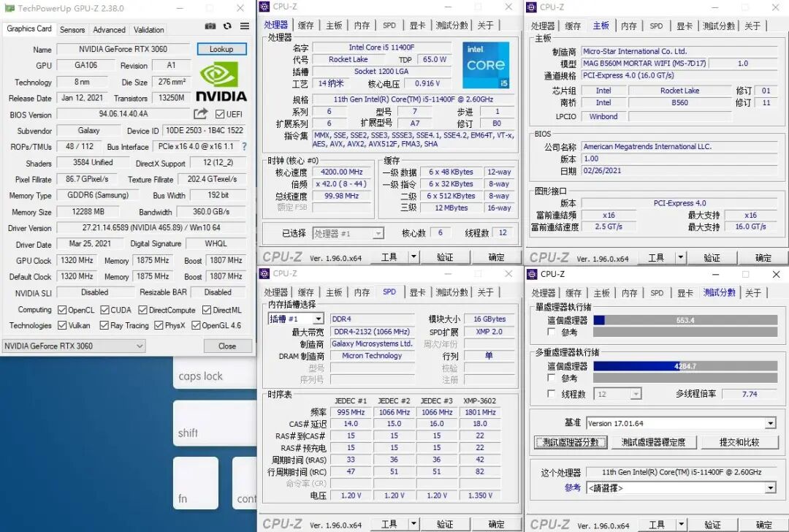789x532 pixels.
Task: Click the XMP-3602 timing column header
Action: (479, 400)
